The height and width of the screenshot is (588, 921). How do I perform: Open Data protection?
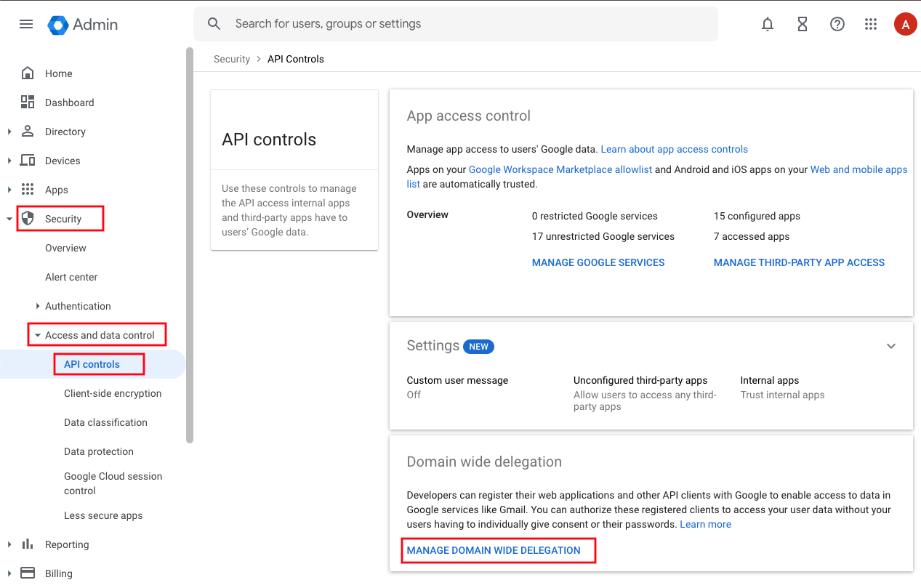coord(99,451)
